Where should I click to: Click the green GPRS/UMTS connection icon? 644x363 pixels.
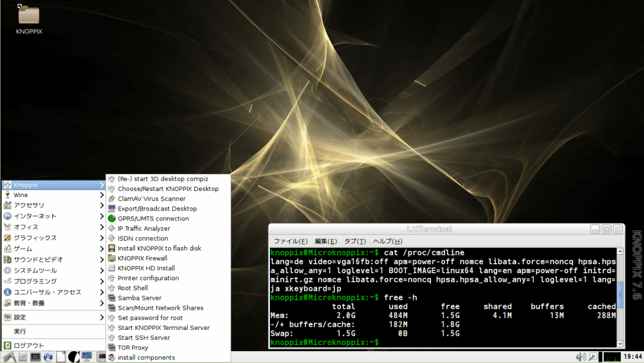[x=111, y=219]
